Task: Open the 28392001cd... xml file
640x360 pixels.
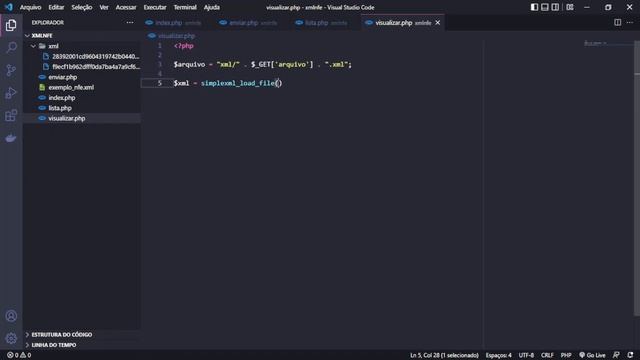Action: [x=96, y=56]
